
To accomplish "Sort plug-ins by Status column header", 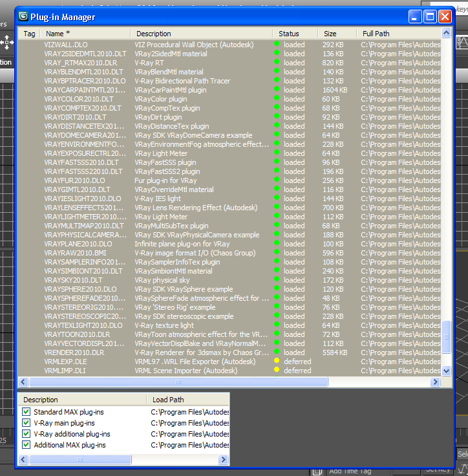I will coord(295,34).
